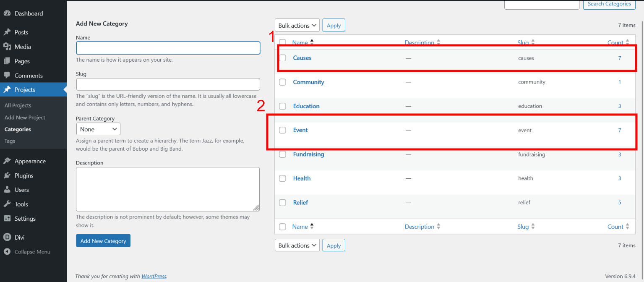Viewport: 644px width, 282px height.
Task: Tick the select-all checkbox in table header
Action: (x=283, y=42)
